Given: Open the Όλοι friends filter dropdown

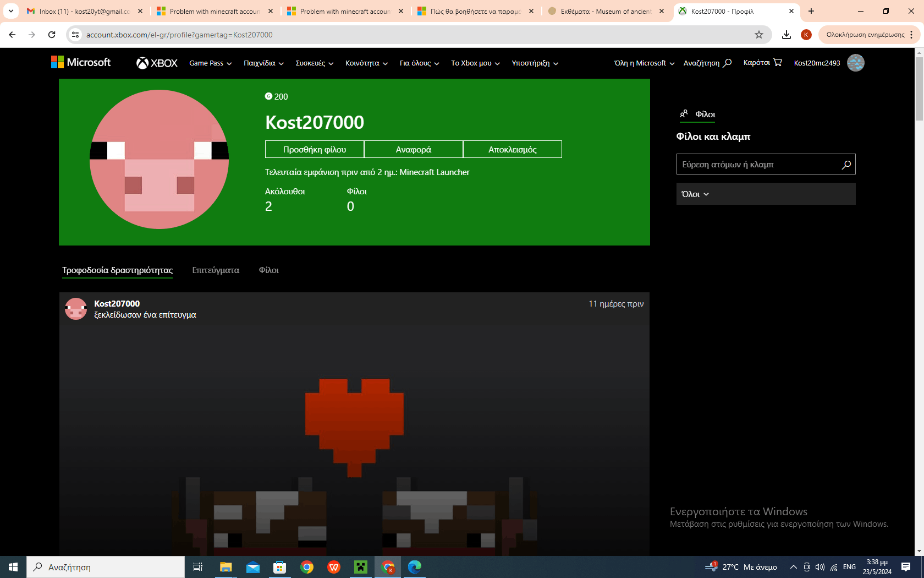Looking at the screenshot, I should [x=766, y=194].
